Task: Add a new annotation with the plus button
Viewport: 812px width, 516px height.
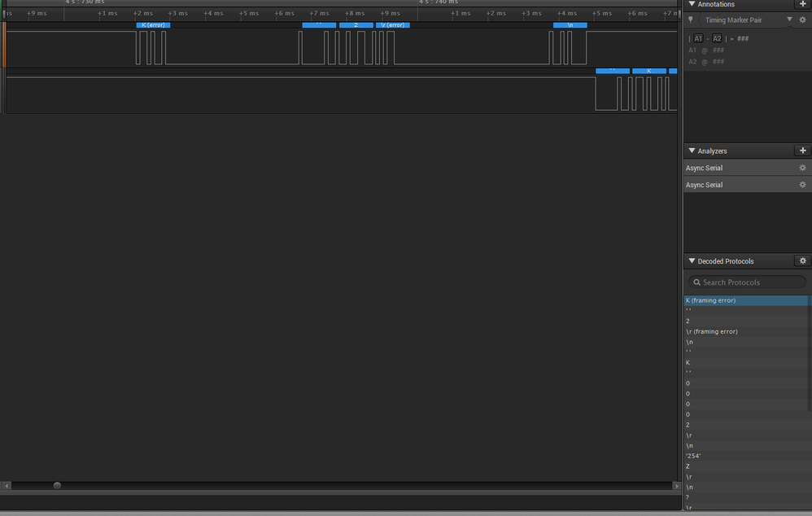Action: (x=802, y=4)
